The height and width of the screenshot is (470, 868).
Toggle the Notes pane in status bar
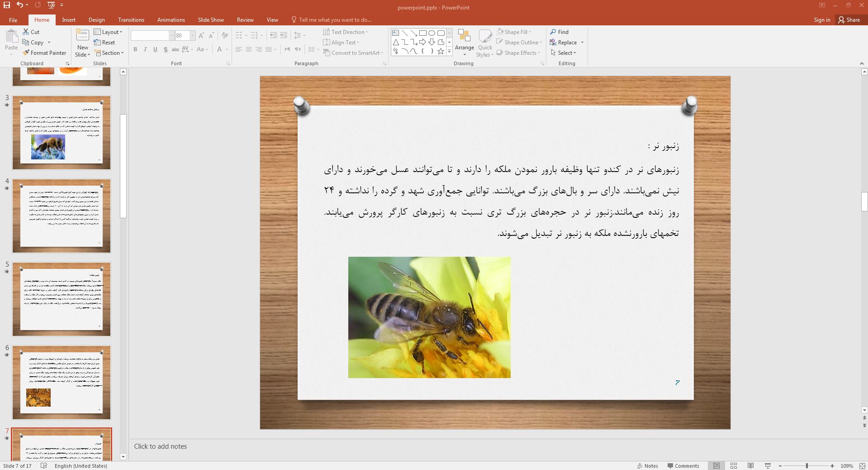[647, 465]
